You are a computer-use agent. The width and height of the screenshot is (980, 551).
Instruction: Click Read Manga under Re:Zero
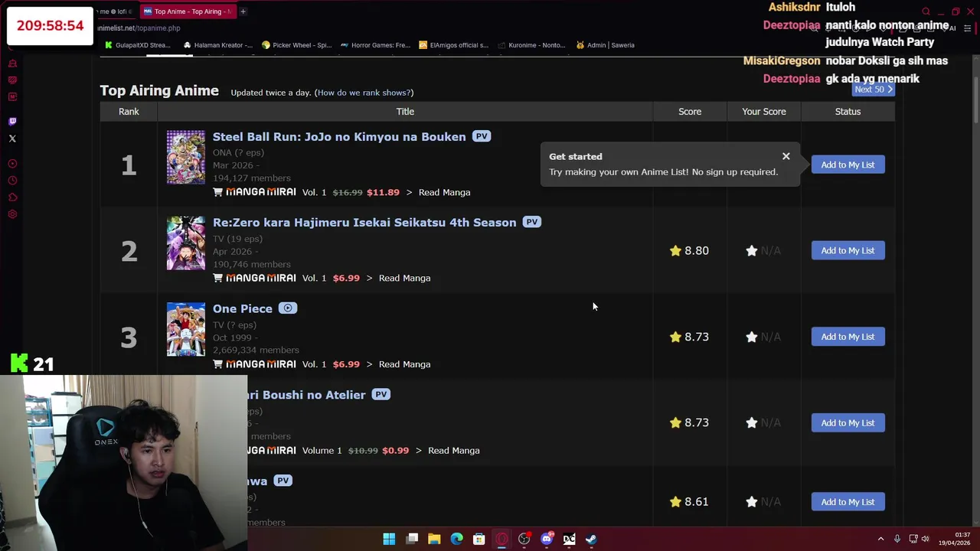click(x=404, y=278)
